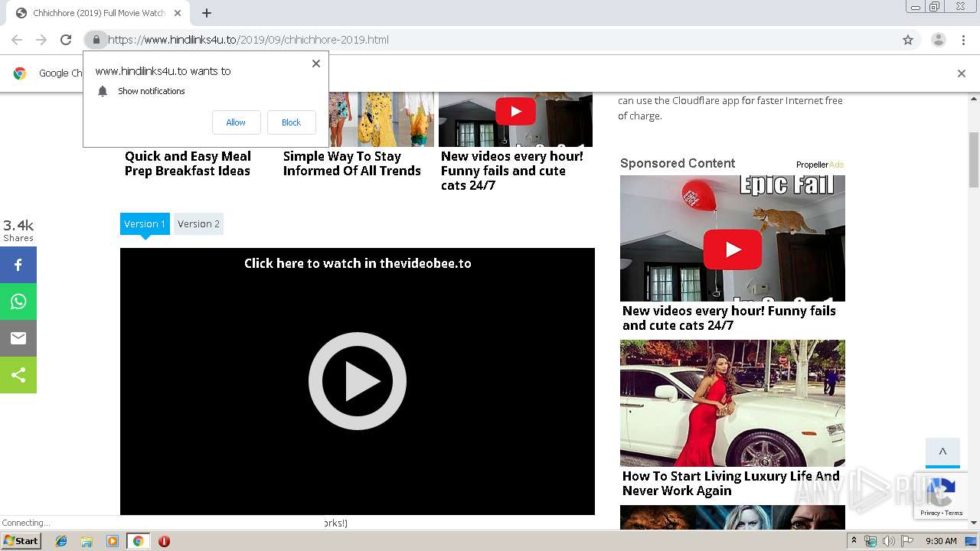Click the Sponsored Content heading
This screenshot has width=980, height=551.
pyautogui.click(x=678, y=163)
